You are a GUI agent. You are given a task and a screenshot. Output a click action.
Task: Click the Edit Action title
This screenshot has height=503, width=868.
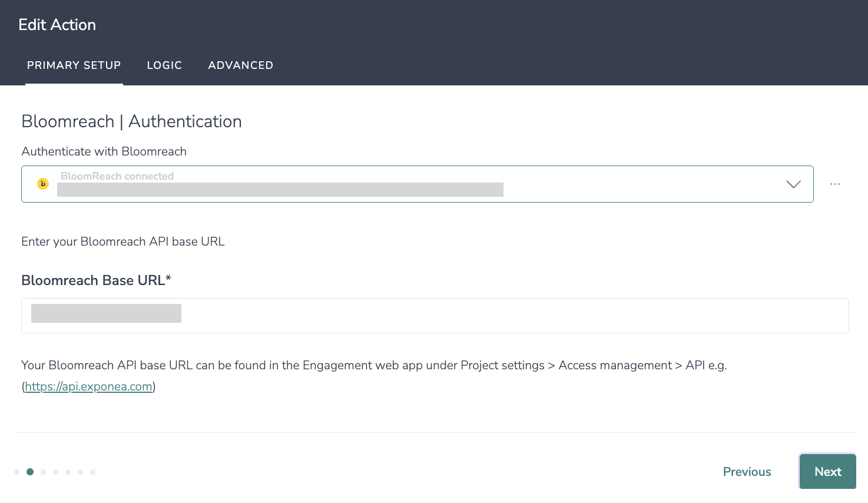[x=57, y=25]
